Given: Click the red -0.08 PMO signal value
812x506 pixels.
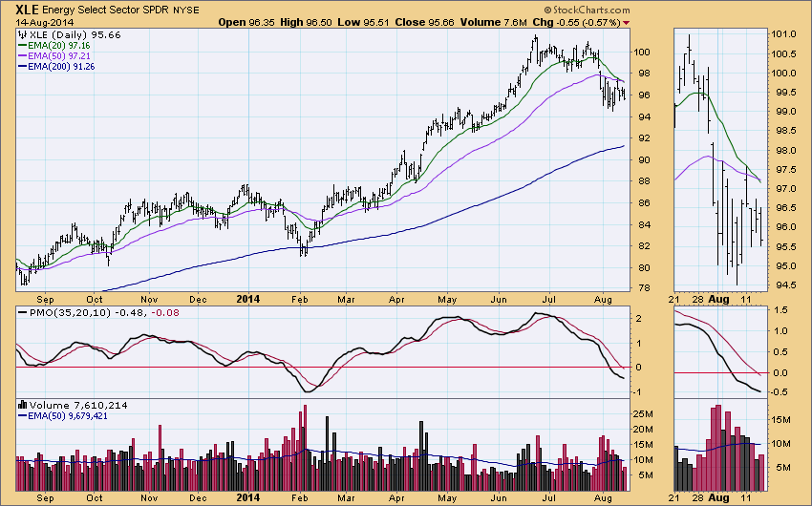Looking at the screenshot, I should tap(165, 312).
